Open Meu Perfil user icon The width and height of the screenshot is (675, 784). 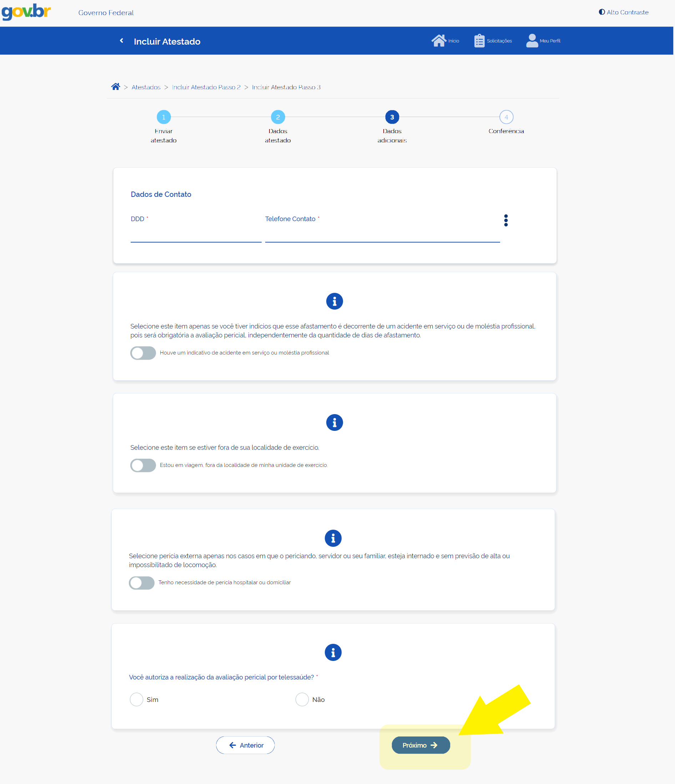(532, 41)
